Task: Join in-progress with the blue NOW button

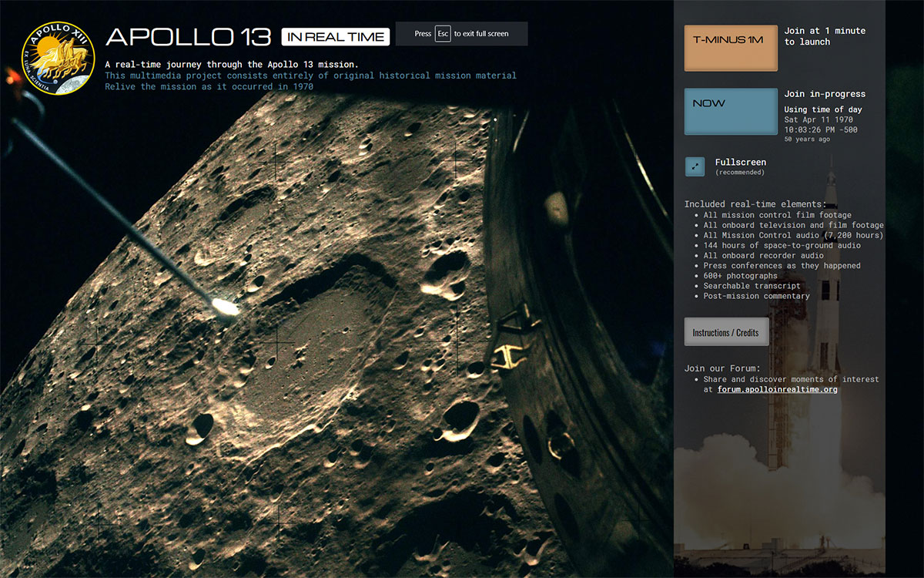Action: [731, 112]
